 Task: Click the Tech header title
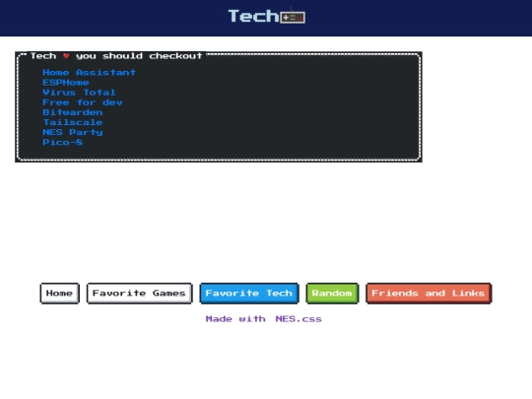253,17
